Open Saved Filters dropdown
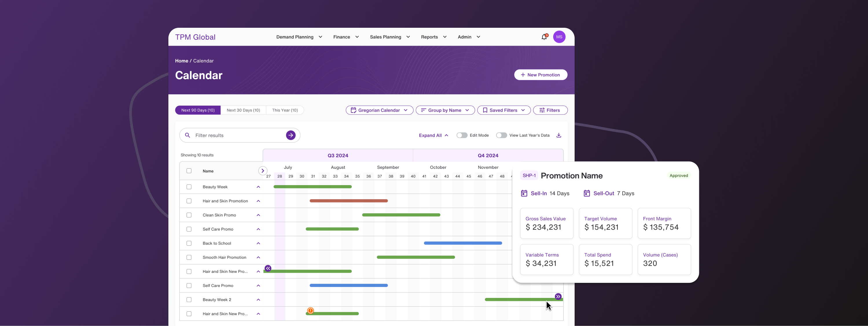The height and width of the screenshot is (326, 868). [x=504, y=110]
